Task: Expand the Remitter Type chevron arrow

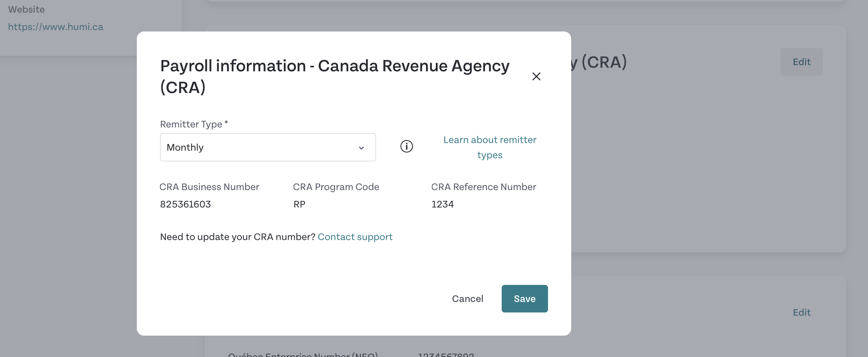Action: pos(361,148)
